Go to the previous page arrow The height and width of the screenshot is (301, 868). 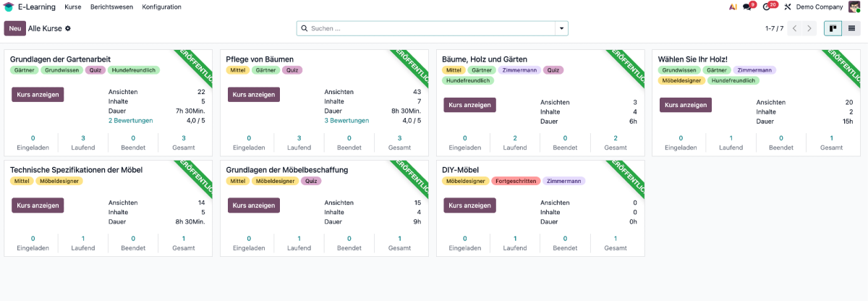(x=794, y=28)
